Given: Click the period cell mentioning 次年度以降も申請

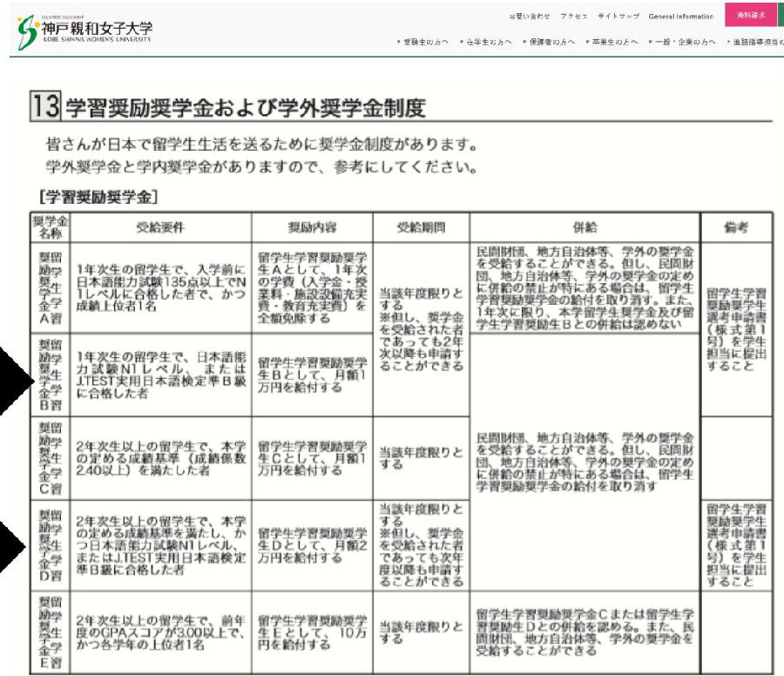Looking at the screenshot, I should pos(421,545).
